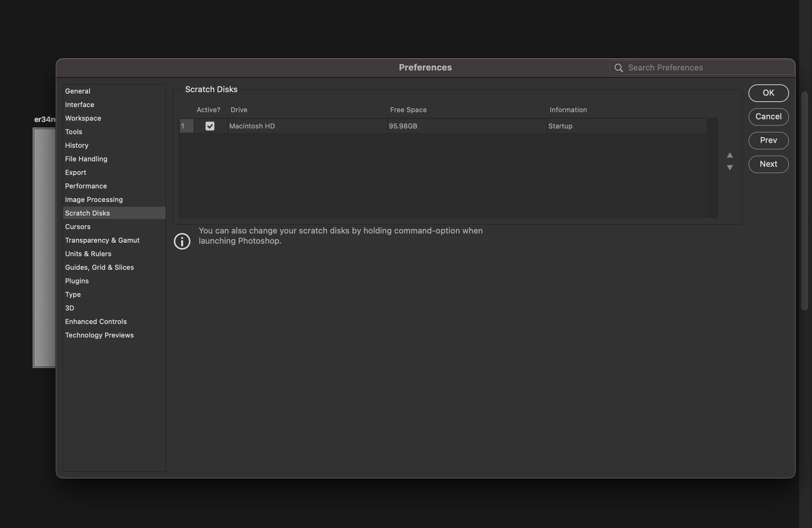This screenshot has height=528, width=812.
Task: Open the Performance preferences category
Action: click(x=86, y=186)
